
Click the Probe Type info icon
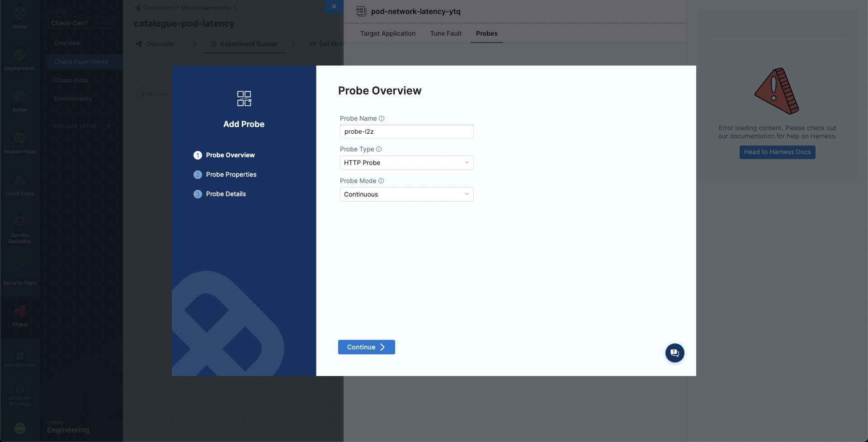coord(379,149)
